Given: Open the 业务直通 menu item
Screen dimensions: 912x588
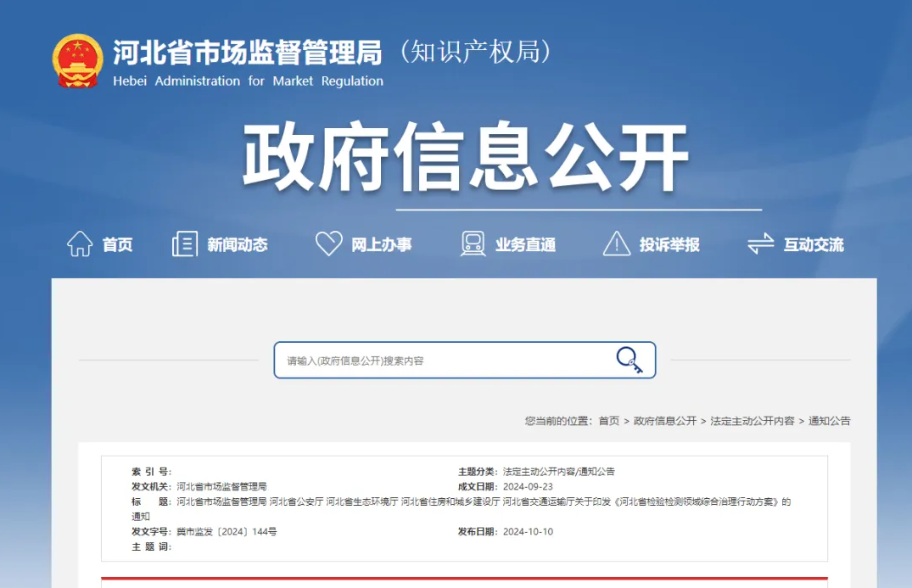Looking at the screenshot, I should click(526, 245).
